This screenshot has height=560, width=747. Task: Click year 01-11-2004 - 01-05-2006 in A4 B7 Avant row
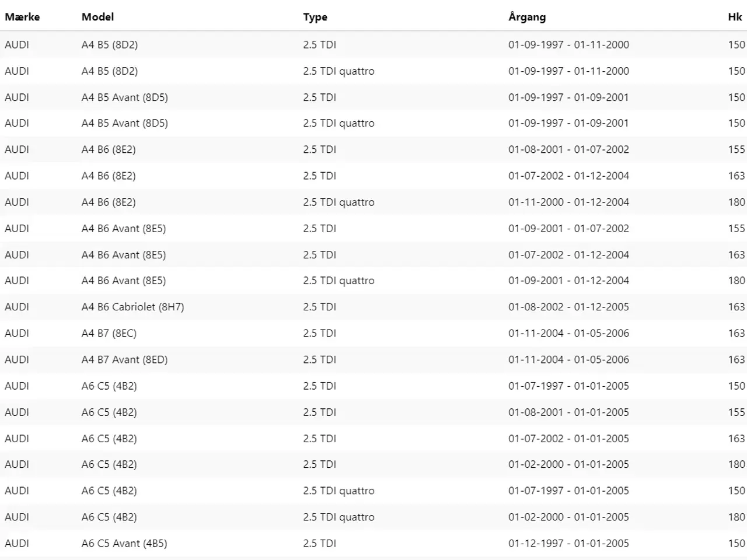pyautogui.click(x=568, y=359)
